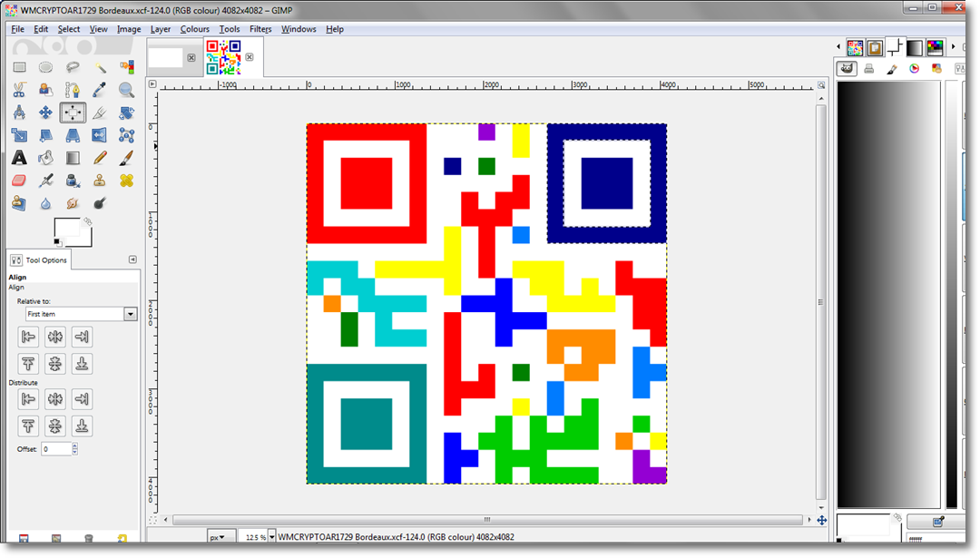This screenshot has height=558, width=980.
Task: Click the Offset value field
Action: pos(56,449)
